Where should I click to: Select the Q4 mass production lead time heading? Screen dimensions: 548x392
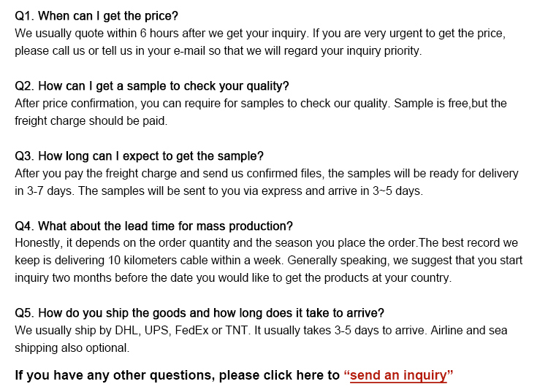[153, 226]
